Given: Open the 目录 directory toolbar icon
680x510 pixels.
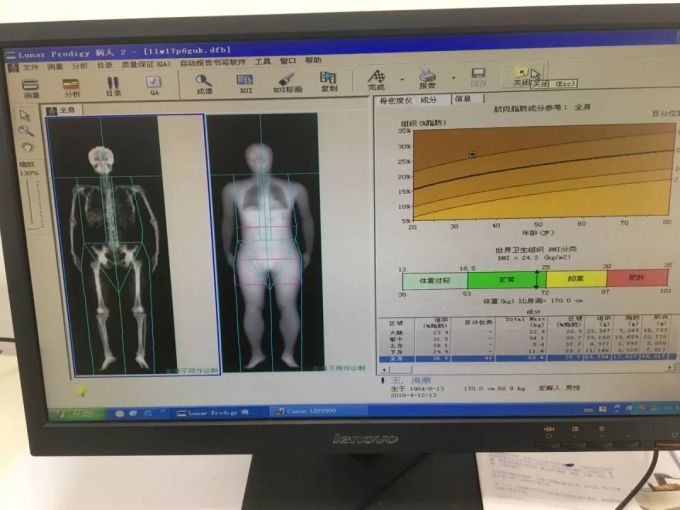Looking at the screenshot, I should coord(113,86).
